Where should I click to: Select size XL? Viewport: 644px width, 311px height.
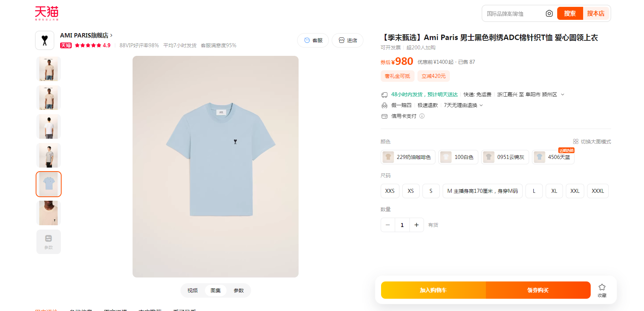pos(554,191)
